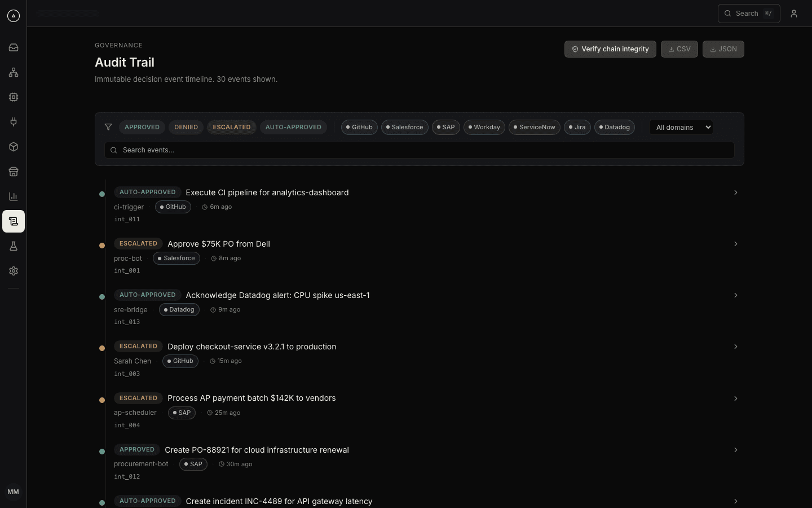The width and height of the screenshot is (812, 508).
Task: Expand the Process AP payment batch chevron
Action: (736, 398)
